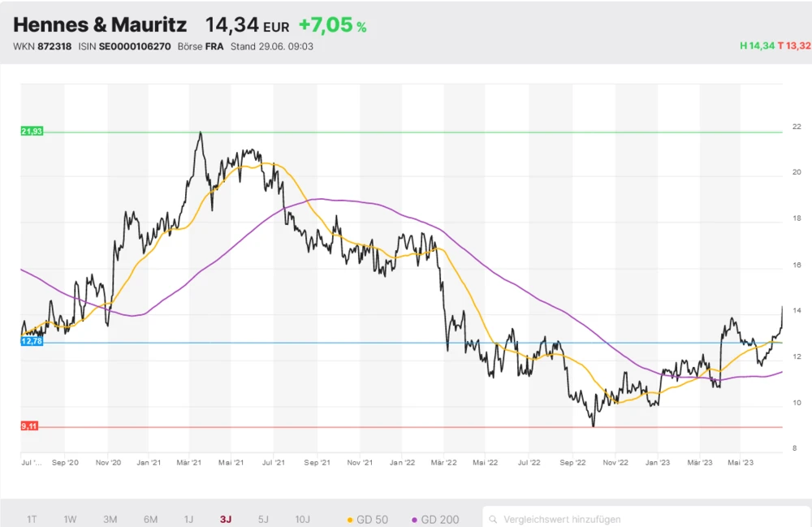Click the search magnifier icon
Image resolution: width=812 pixels, height=527 pixels.
click(493, 519)
